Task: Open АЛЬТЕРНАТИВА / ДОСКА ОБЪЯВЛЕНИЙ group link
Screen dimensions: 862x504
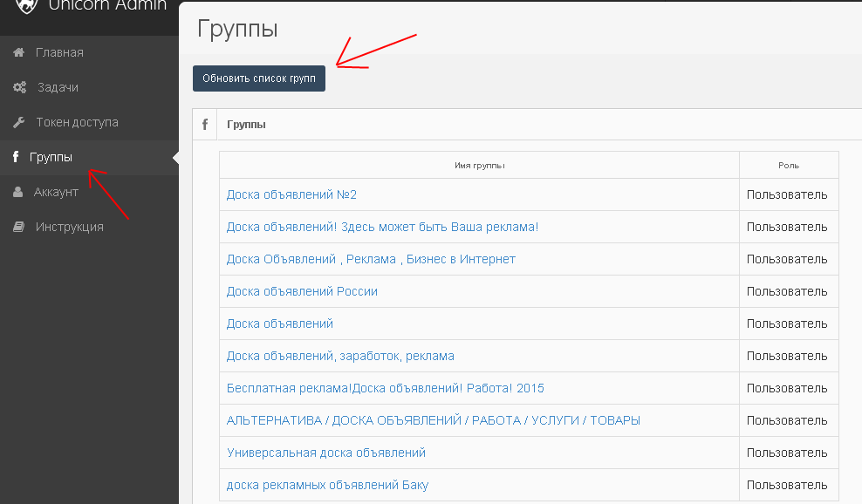Action: click(433, 420)
